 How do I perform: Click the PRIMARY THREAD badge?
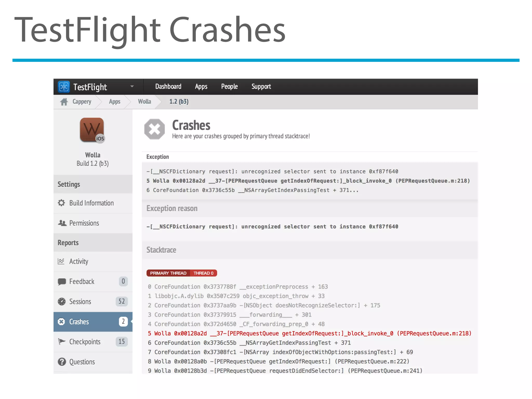tap(168, 273)
